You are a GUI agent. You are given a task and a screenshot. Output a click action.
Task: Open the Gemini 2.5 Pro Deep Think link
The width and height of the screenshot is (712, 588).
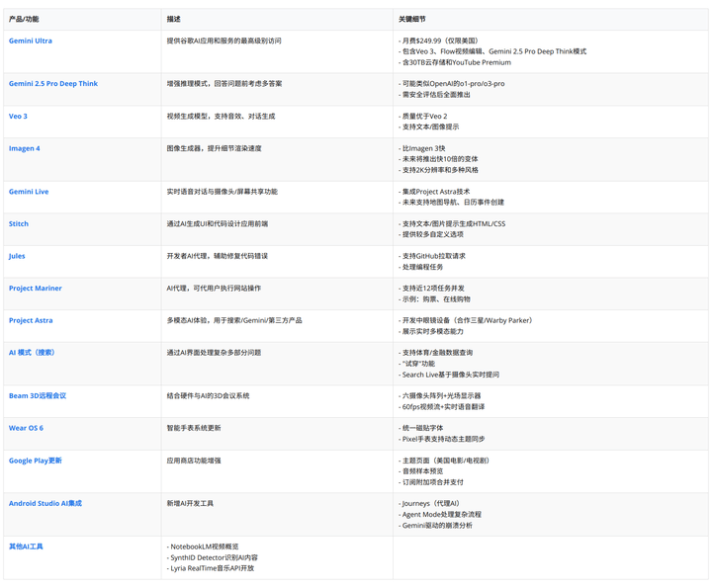click(x=53, y=83)
